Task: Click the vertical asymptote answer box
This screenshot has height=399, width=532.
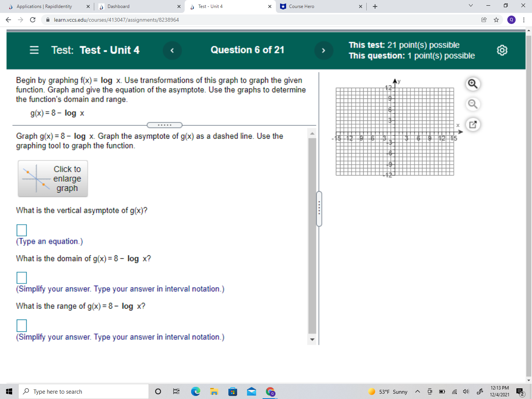Action: tap(22, 230)
